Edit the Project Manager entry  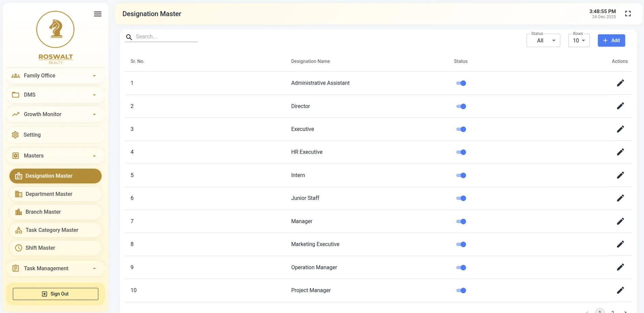(620, 290)
